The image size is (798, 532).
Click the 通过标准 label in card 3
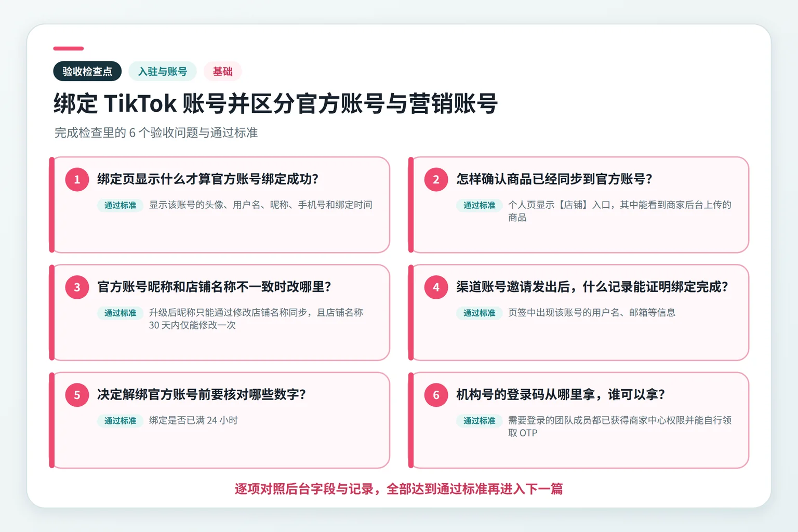[x=120, y=313]
